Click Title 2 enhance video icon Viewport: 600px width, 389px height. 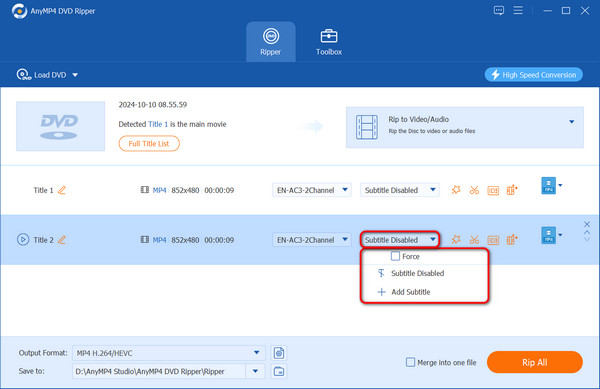512,240
